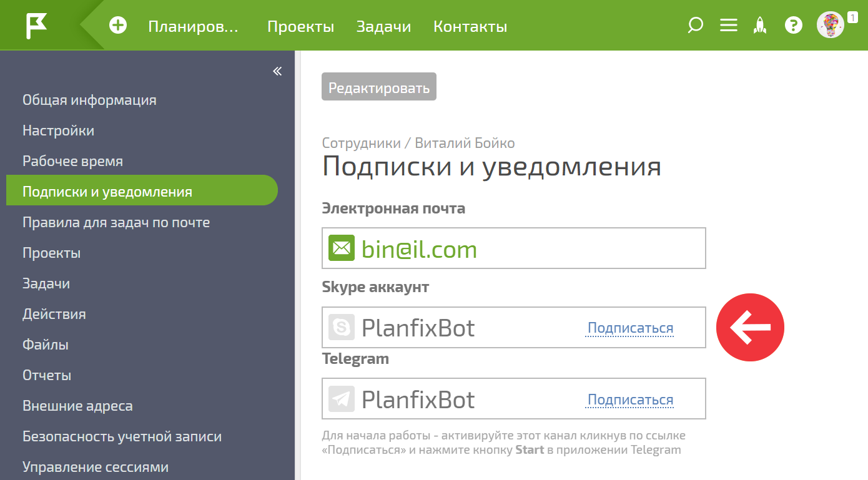Select Отчеты in sidebar
This screenshot has width=868, height=480.
[47, 375]
